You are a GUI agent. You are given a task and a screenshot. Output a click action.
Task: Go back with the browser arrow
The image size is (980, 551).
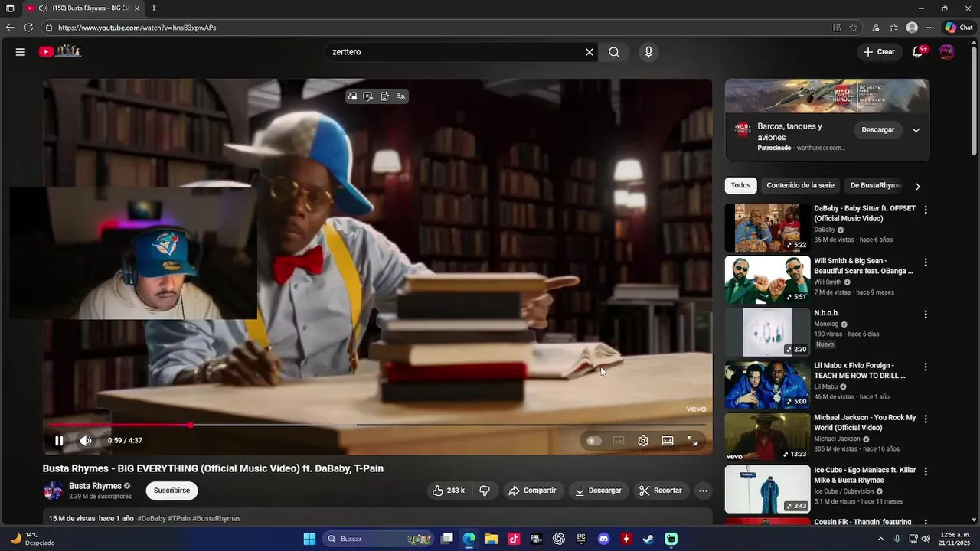(x=10, y=28)
